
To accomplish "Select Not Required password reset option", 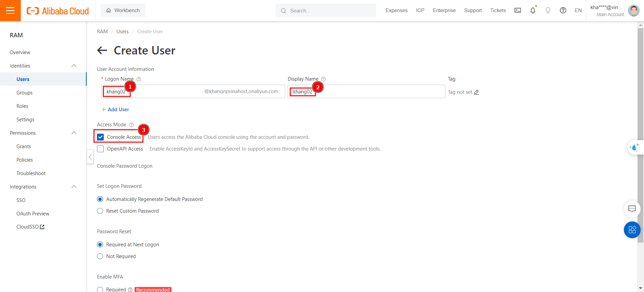I will pos(100,256).
